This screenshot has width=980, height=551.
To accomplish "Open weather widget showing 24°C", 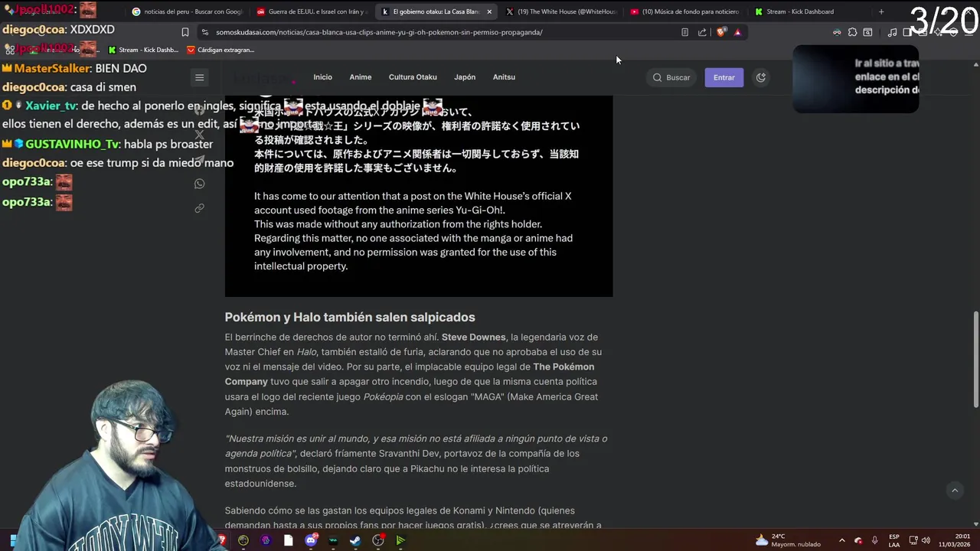I will 788,540.
